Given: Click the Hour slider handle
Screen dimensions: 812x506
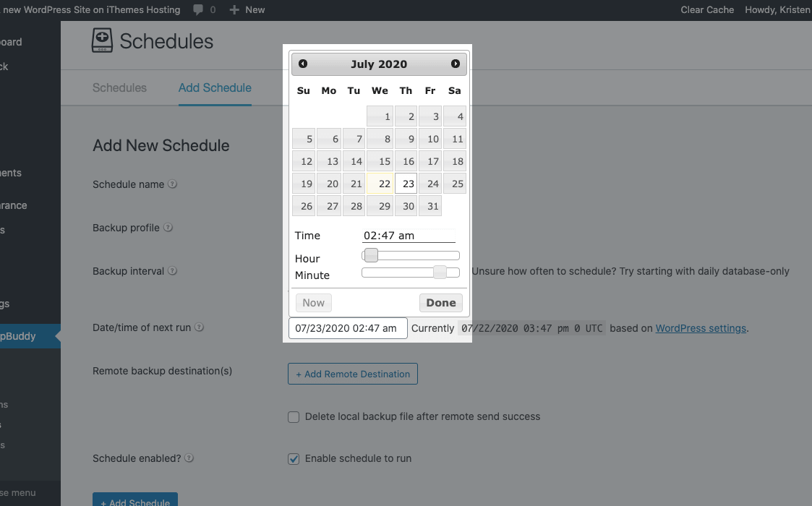Looking at the screenshot, I should pyautogui.click(x=371, y=255).
